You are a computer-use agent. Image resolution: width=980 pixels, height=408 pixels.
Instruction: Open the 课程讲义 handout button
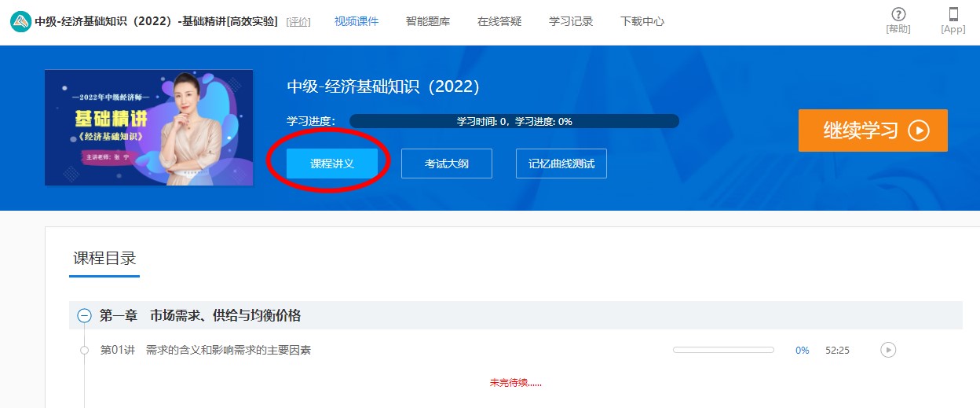pyautogui.click(x=332, y=164)
